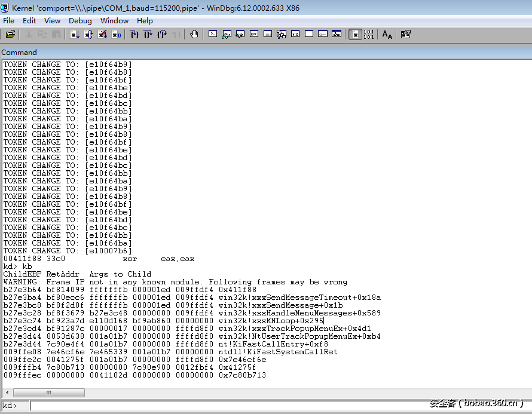The height and width of the screenshot is (414, 532).
Task: Break execution using the hand icon
Action: [194, 34]
